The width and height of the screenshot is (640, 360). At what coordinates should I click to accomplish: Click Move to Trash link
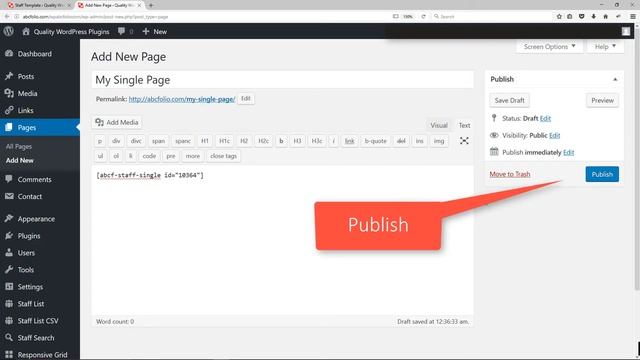(510, 174)
